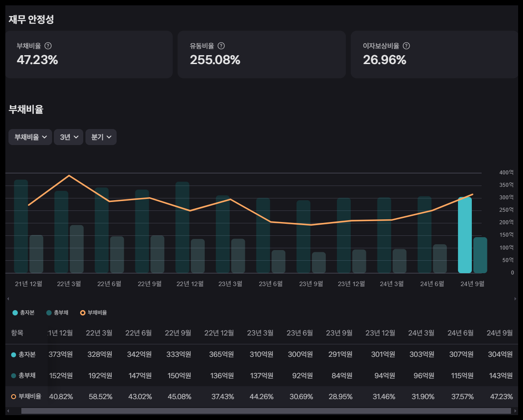Click the 192억원 총부채 cell

click(x=100, y=376)
